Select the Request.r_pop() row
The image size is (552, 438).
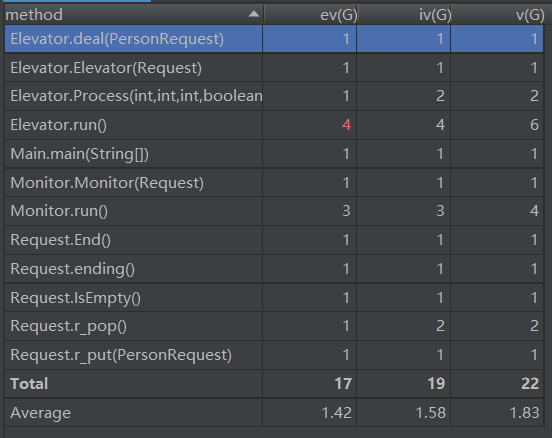point(274,326)
